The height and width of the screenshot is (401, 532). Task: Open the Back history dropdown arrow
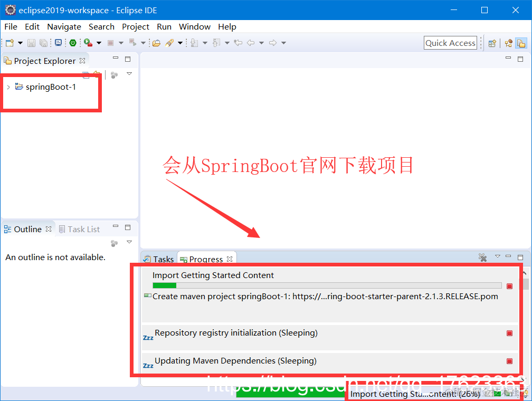pyautogui.click(x=261, y=43)
